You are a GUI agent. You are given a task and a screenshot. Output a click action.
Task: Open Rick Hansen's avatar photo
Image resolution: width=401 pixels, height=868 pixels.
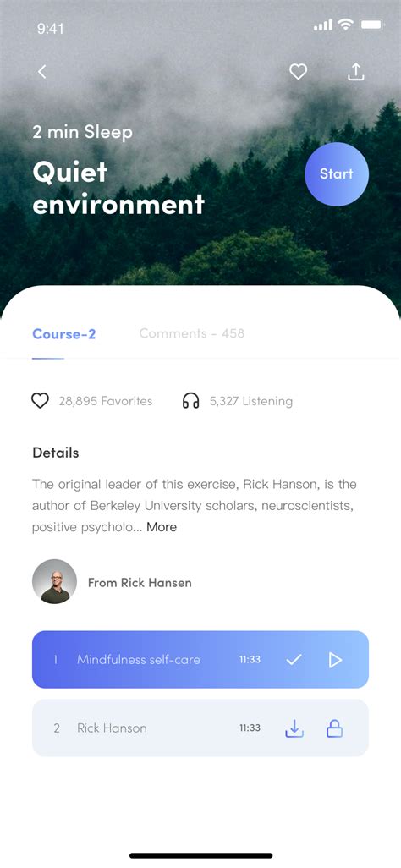54,581
